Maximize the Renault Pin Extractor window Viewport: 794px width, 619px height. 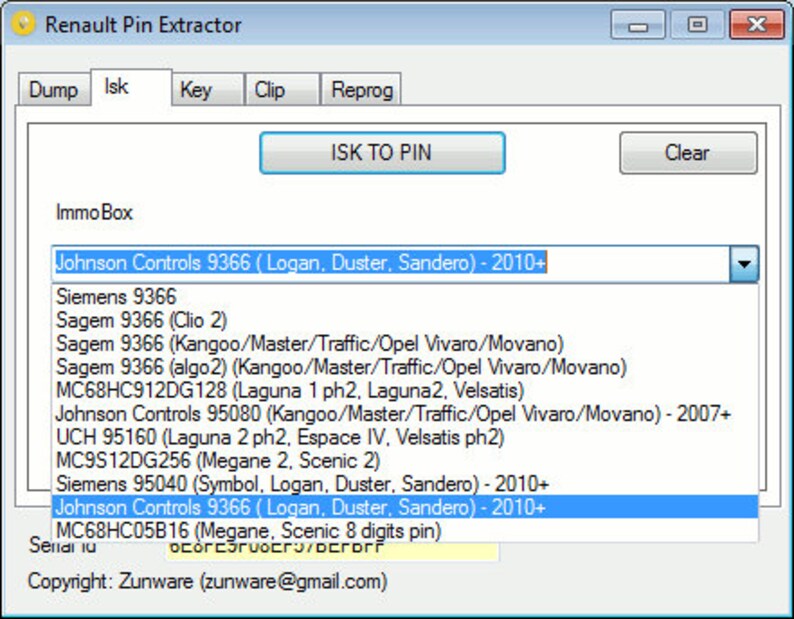tap(697, 25)
